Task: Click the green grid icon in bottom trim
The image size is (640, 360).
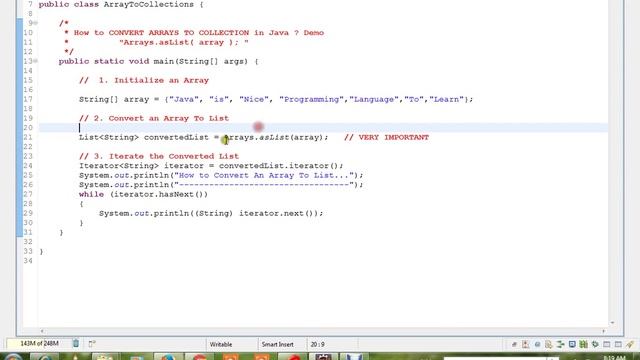Action: [583, 344]
